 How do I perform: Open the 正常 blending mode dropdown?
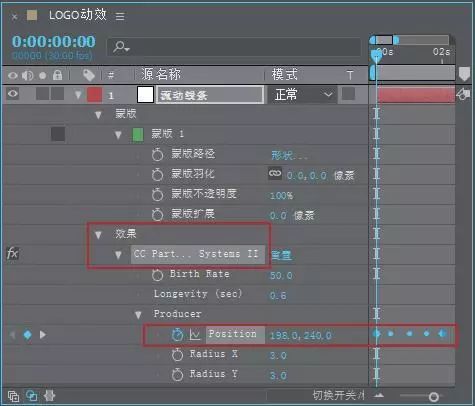[x=302, y=95]
